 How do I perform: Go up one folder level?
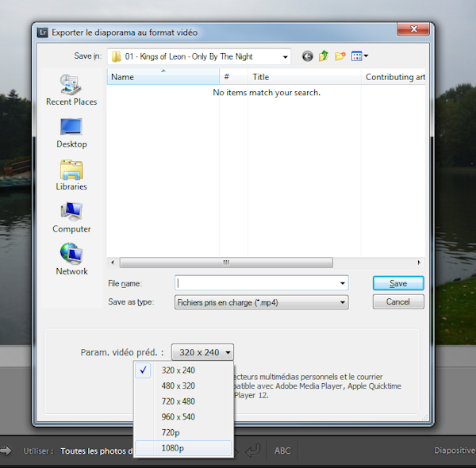pos(324,56)
